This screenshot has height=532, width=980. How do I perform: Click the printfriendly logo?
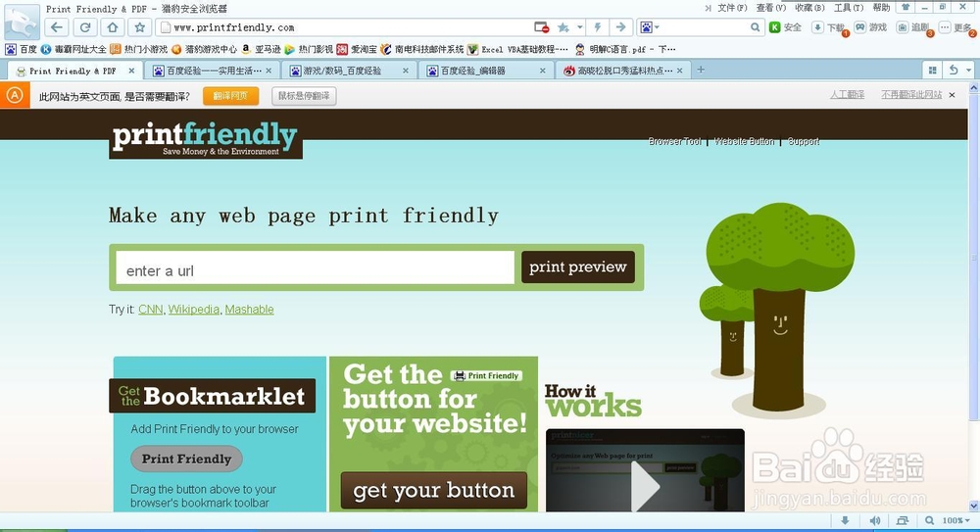206,138
